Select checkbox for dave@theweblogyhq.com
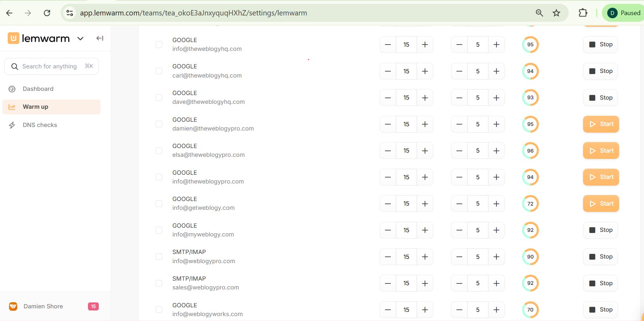This screenshot has height=321, width=644. point(159,98)
